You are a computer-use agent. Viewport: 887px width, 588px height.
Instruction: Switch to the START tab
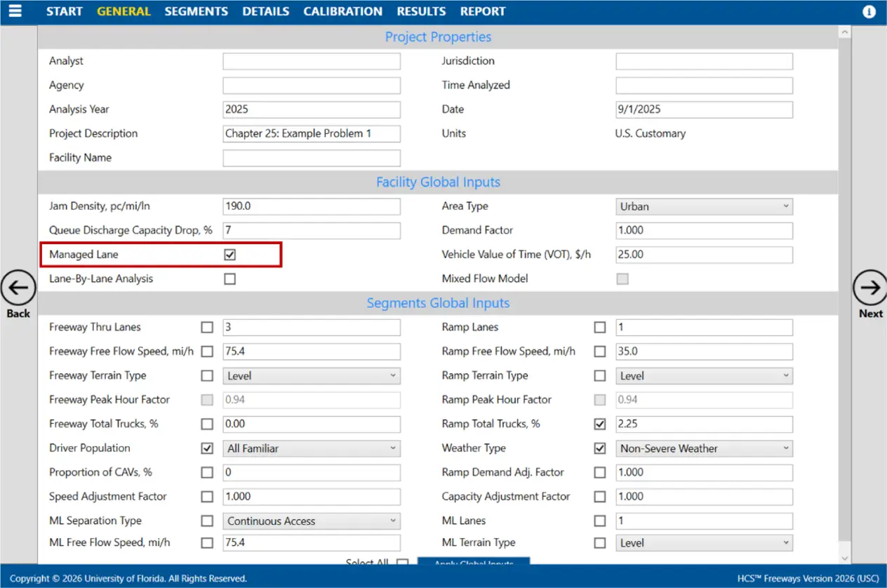pos(64,11)
